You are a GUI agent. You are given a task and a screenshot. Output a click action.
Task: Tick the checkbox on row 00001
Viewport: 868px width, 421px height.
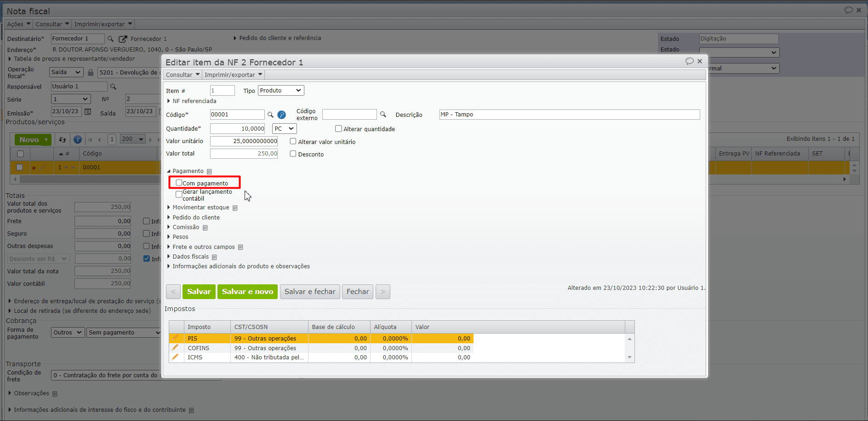19,167
